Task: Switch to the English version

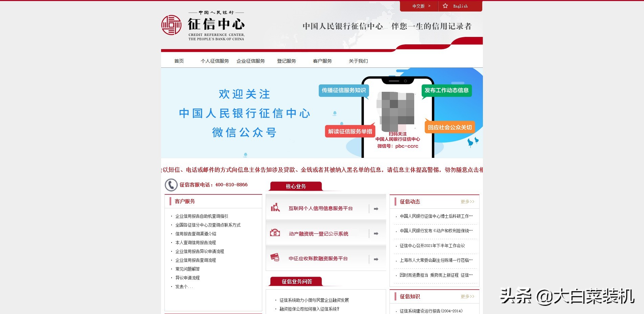Action: coord(460,6)
